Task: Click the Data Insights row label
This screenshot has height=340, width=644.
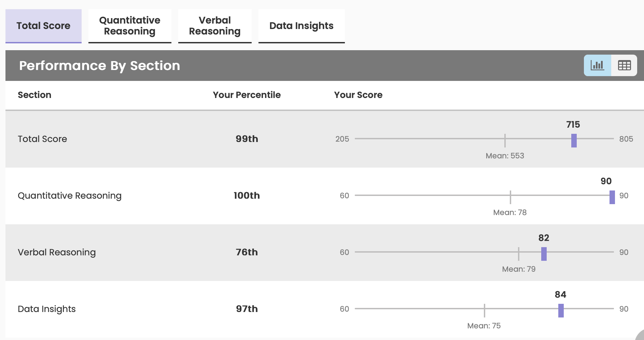Action: [46, 309]
